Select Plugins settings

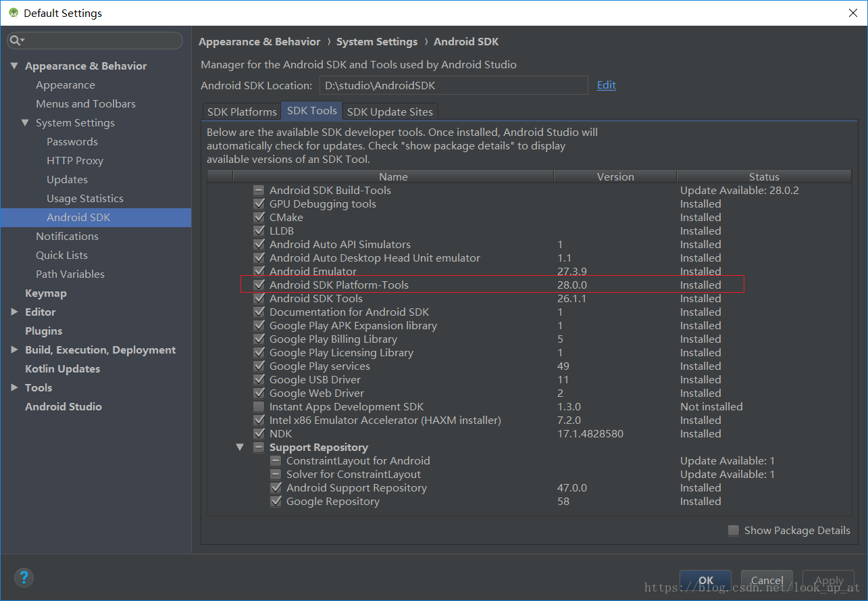coord(43,331)
